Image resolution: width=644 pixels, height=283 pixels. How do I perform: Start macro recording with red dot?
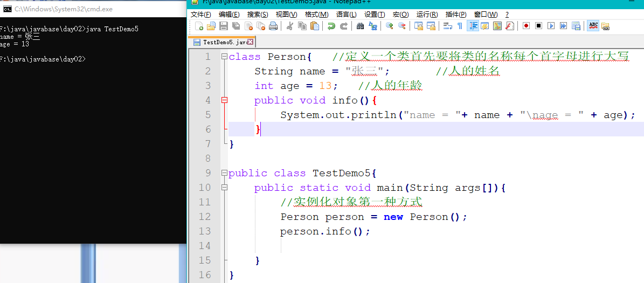[x=526, y=26]
